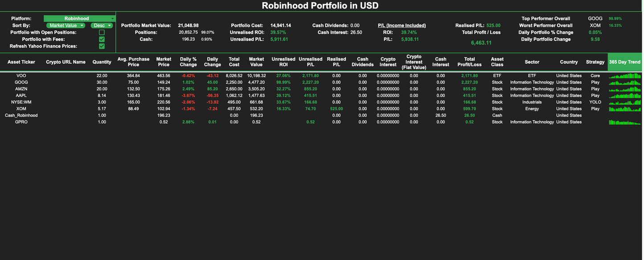Click the Daily Portfolio % Change value 0.05%
This screenshot has height=260, width=644.
pos(595,32)
